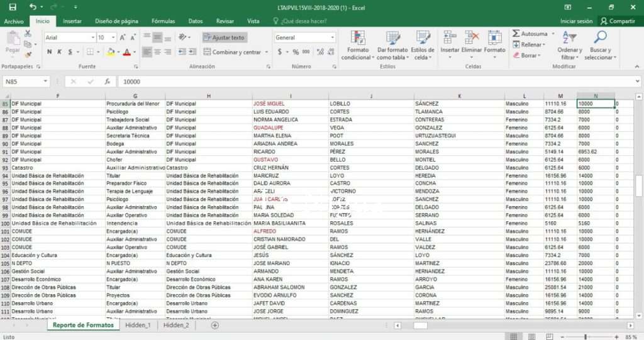Toggle Ajustar texto wrap option
The image size is (644, 340).
tap(225, 38)
